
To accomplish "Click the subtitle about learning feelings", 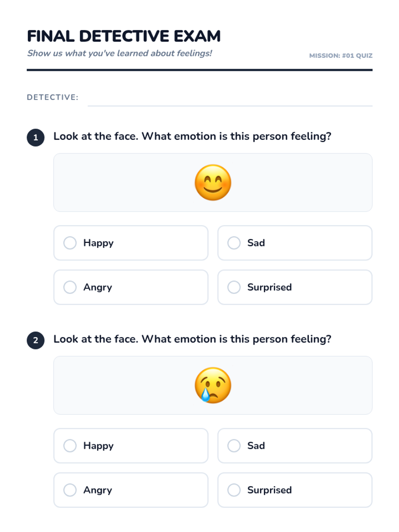I will pos(119,53).
